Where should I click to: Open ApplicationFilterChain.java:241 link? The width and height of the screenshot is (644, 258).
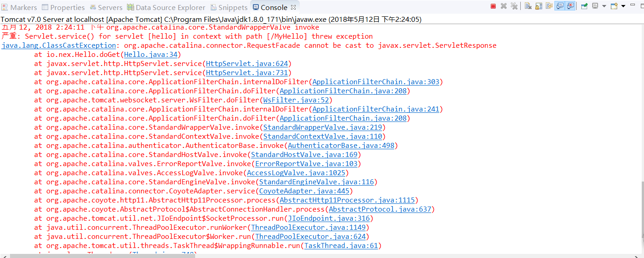pyautogui.click(x=376, y=109)
